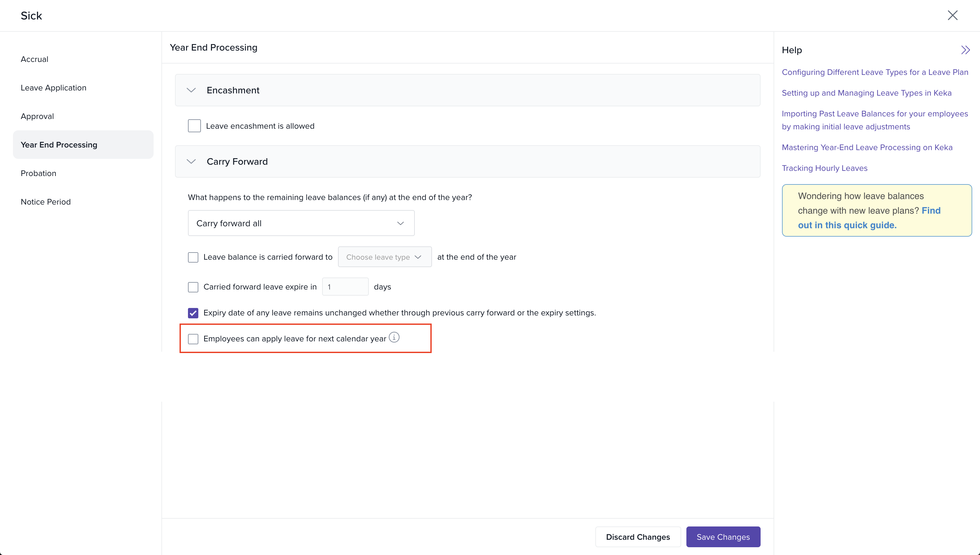Screen dimensions: 980x555
Task: Collapse the Encashment section chevron
Action: [191, 90]
